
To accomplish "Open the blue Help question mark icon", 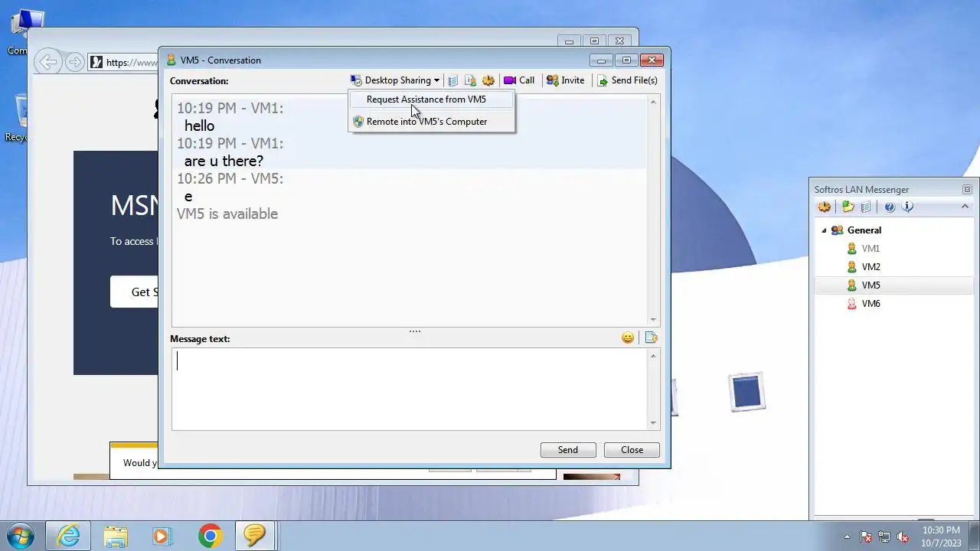I will click(x=890, y=207).
